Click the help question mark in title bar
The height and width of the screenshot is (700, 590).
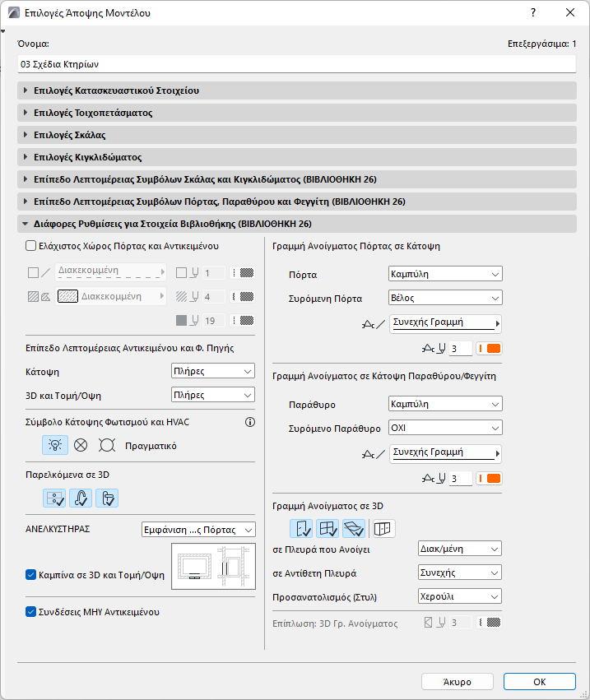click(x=533, y=12)
